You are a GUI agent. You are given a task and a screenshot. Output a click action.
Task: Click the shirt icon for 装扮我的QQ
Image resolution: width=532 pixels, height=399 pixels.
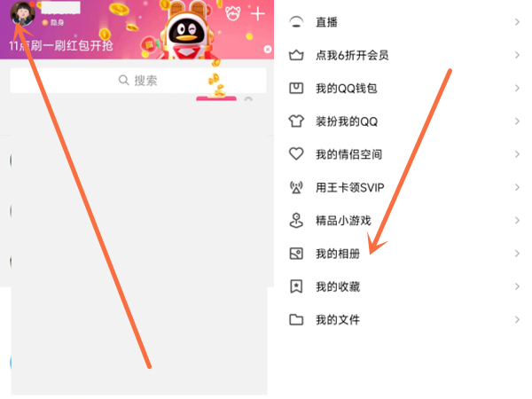pyautogui.click(x=296, y=121)
